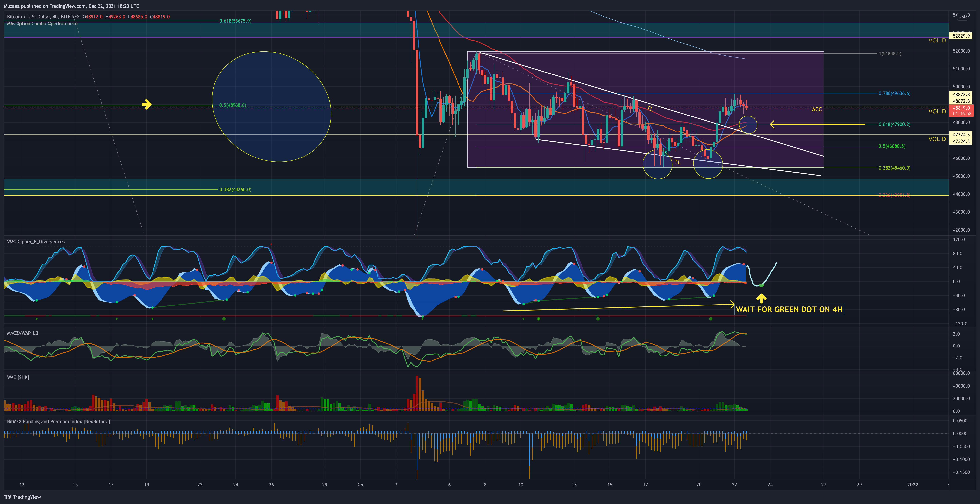Click the 52829.9 price axis label
Screen dimensions: 980x504
click(961, 36)
